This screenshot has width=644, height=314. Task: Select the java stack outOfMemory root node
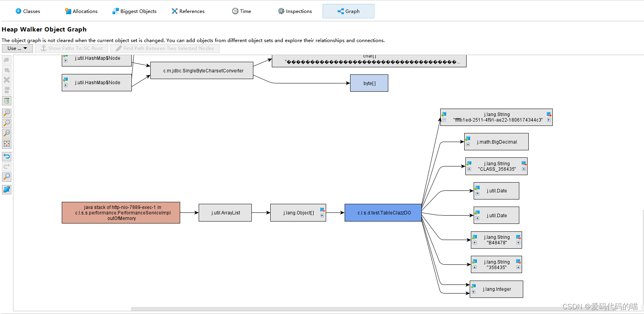121,213
